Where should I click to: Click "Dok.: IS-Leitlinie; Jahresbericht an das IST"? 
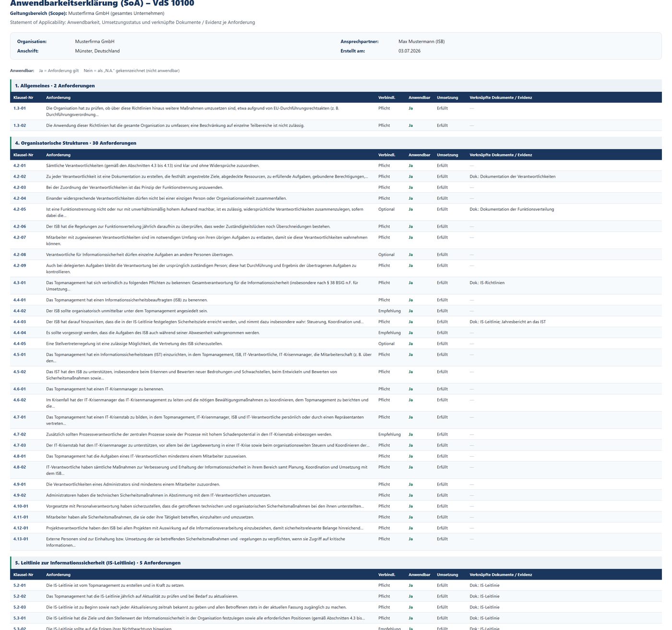(x=507, y=322)
